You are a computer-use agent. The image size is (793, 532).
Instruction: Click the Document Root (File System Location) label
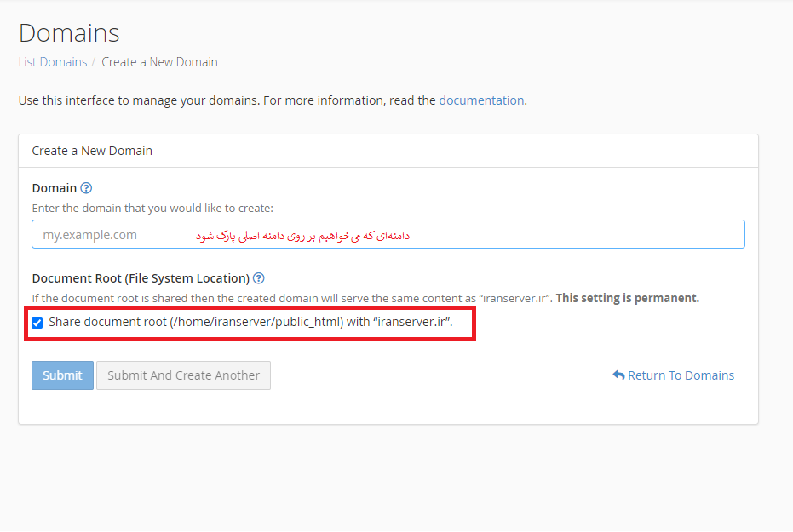click(141, 278)
